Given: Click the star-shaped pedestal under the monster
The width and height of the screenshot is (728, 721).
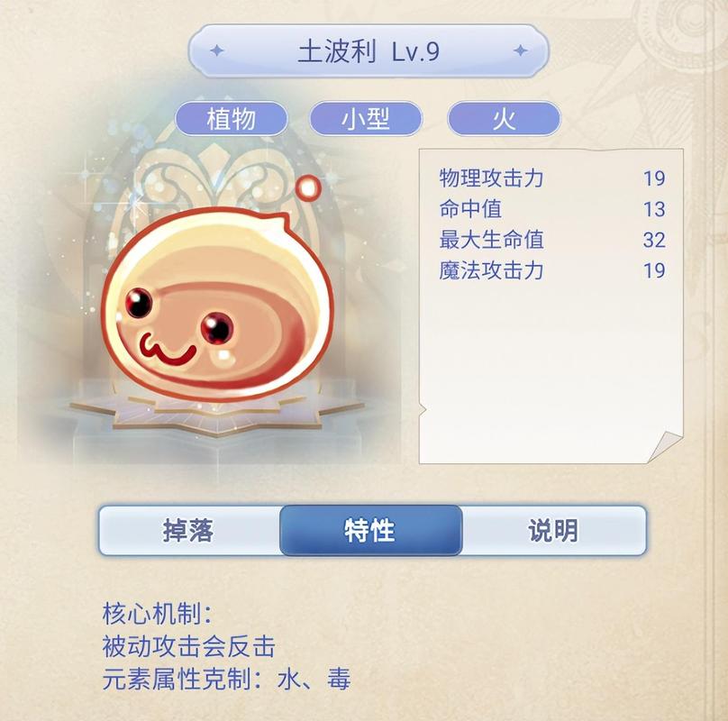Looking at the screenshot, I should tap(217, 414).
